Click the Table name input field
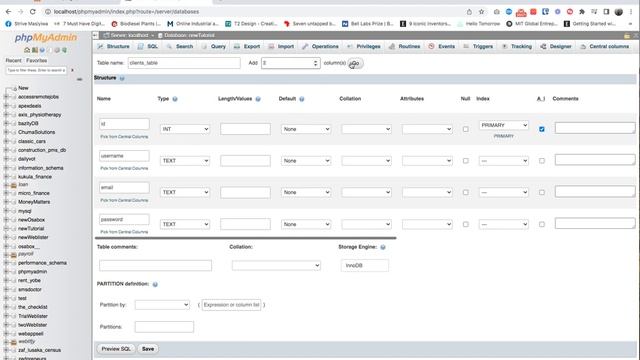Image resolution: width=640 pixels, height=360 pixels. pos(184,63)
